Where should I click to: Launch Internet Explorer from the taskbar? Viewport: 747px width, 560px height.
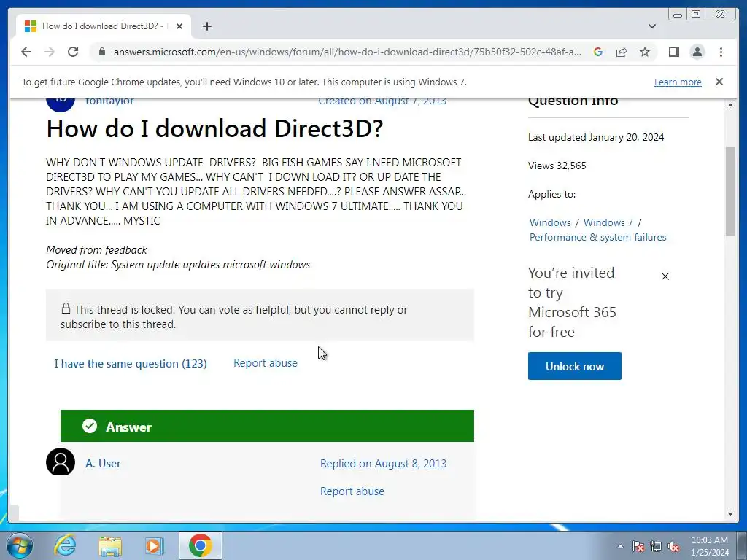(65, 545)
